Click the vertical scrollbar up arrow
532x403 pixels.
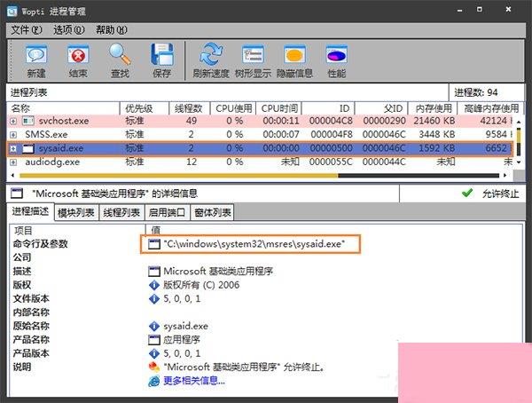click(x=519, y=122)
